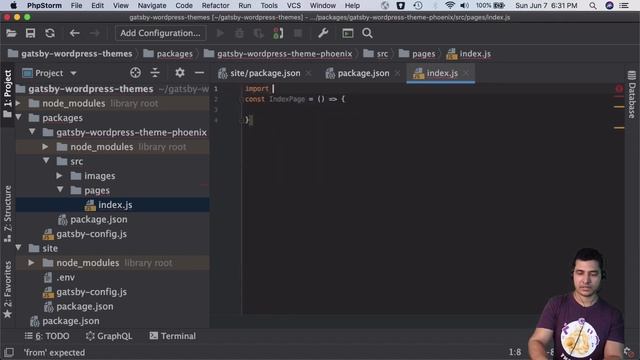The width and height of the screenshot is (640, 360).
Task: Open the Terminal tool window
Action: click(x=173, y=336)
